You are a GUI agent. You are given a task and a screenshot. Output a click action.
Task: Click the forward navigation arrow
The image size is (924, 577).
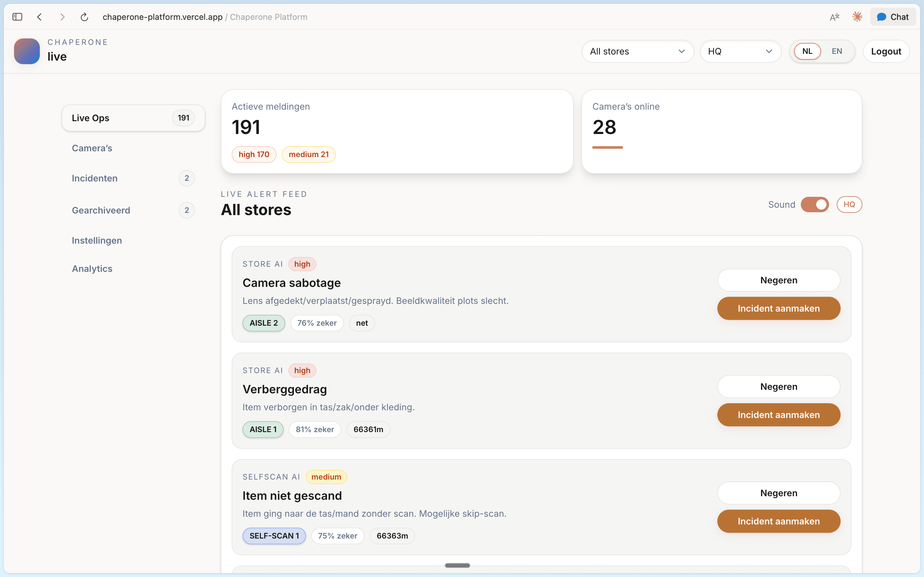click(62, 17)
